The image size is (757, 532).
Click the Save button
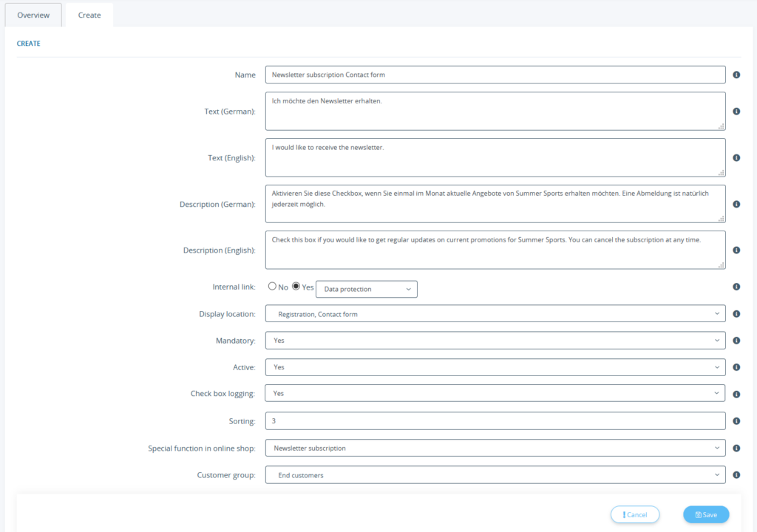[705, 514]
